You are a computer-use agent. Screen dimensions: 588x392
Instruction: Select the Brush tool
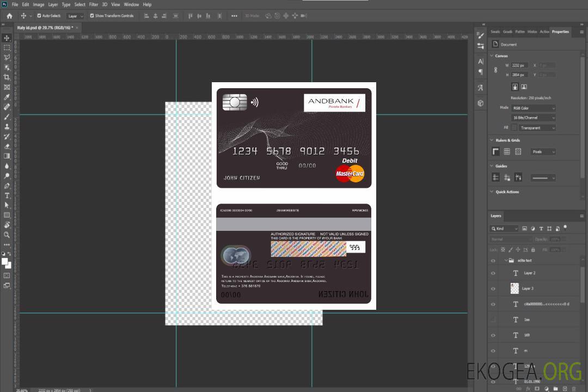7,117
